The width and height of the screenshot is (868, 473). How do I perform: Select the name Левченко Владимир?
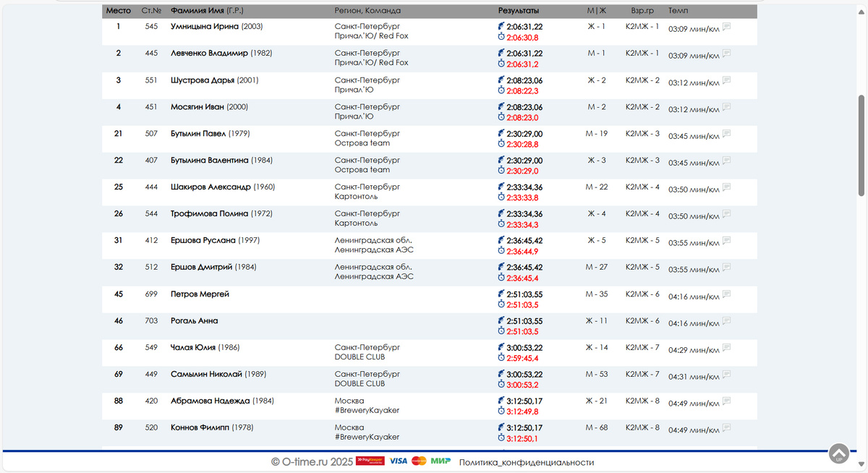pyautogui.click(x=209, y=53)
